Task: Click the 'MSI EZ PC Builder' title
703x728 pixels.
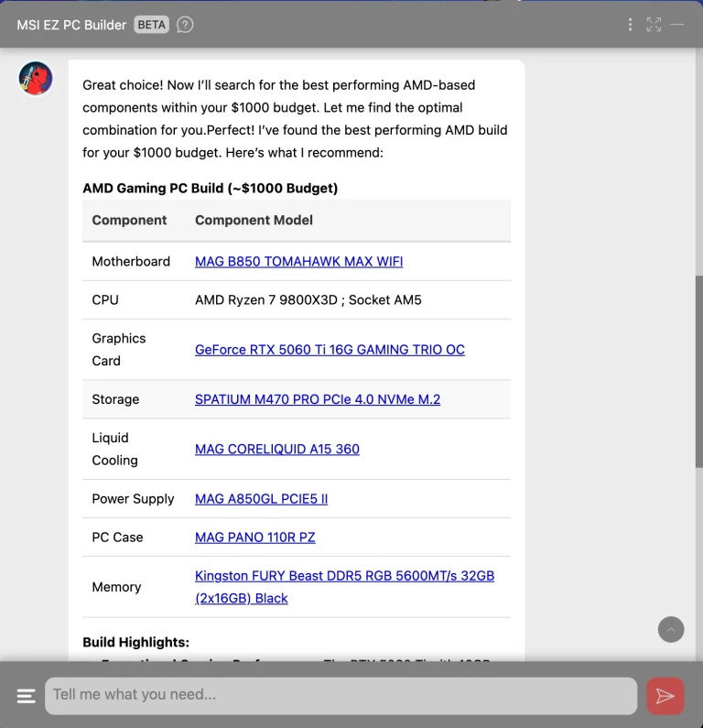Action: 71,25
